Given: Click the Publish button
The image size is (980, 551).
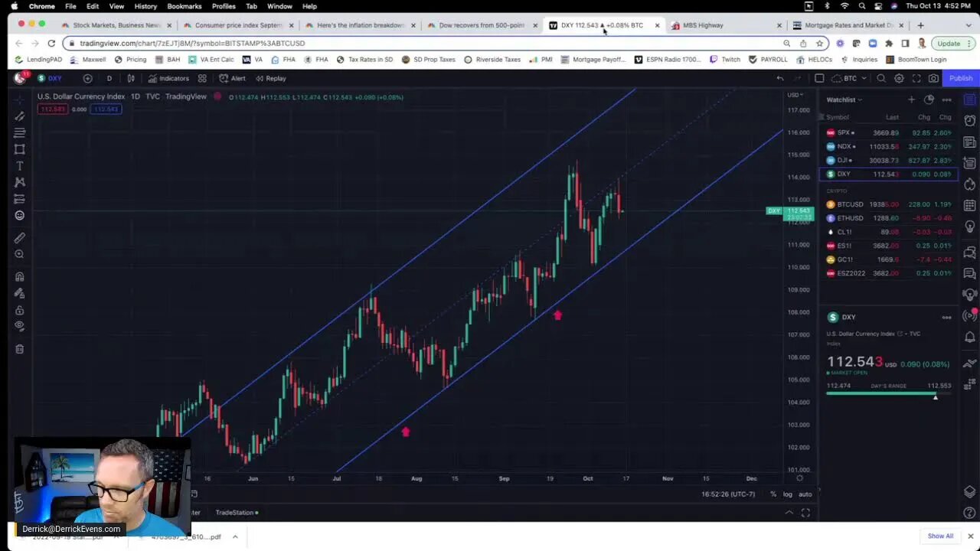Looking at the screenshot, I should point(960,78).
